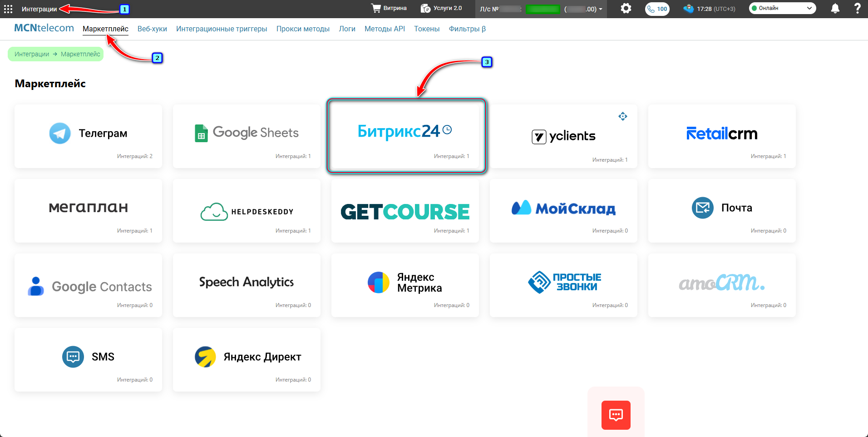Click the Яндекс Директ yellow logo
Viewport: 868px width, 437px height.
pyautogui.click(x=205, y=357)
